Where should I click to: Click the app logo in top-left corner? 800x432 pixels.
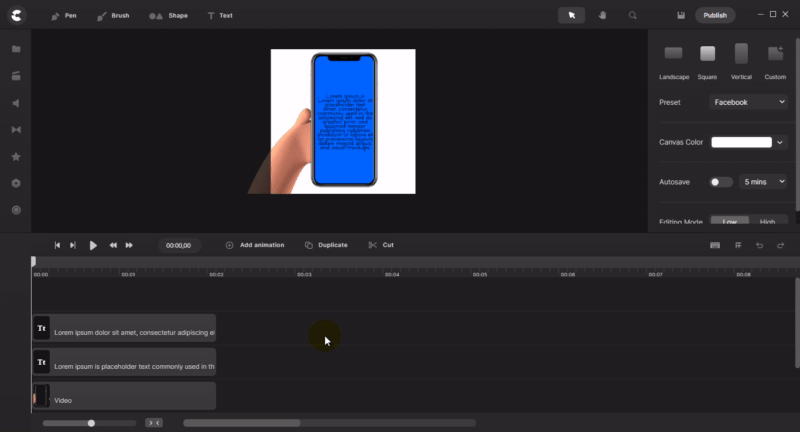[16, 15]
